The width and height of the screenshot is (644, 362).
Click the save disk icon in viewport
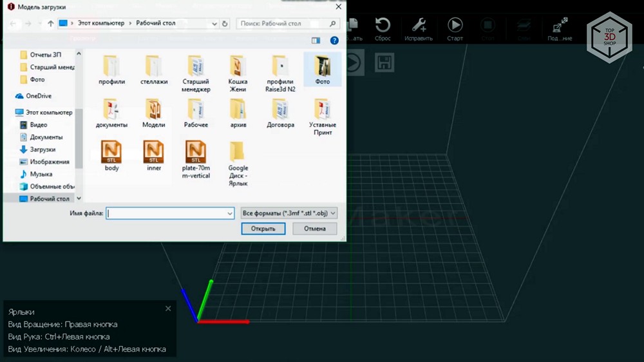[x=384, y=62]
